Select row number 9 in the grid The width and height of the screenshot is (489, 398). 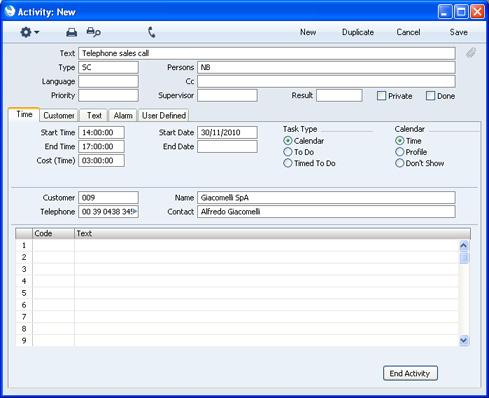tap(24, 341)
